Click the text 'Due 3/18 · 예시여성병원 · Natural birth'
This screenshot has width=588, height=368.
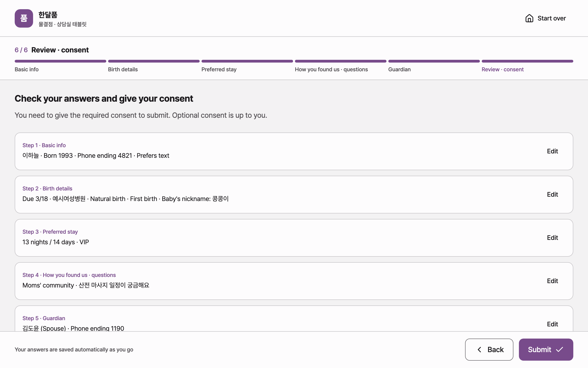74,199
